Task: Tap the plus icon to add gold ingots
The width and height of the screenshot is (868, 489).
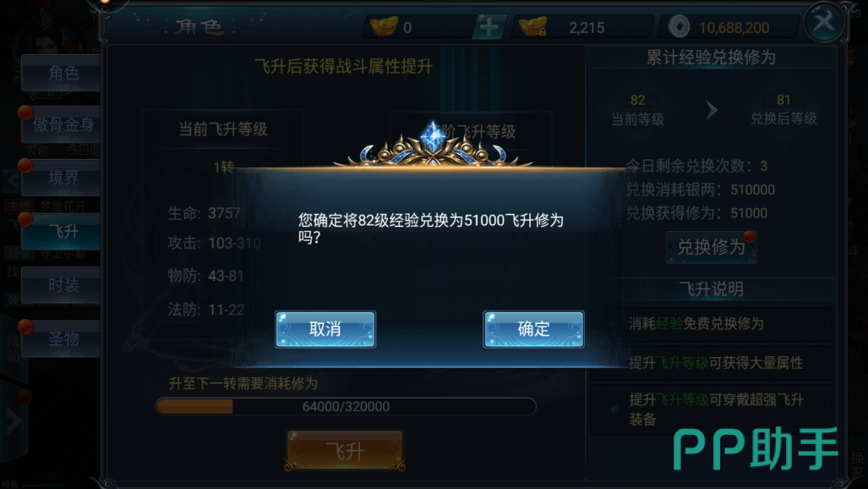Action: click(489, 27)
